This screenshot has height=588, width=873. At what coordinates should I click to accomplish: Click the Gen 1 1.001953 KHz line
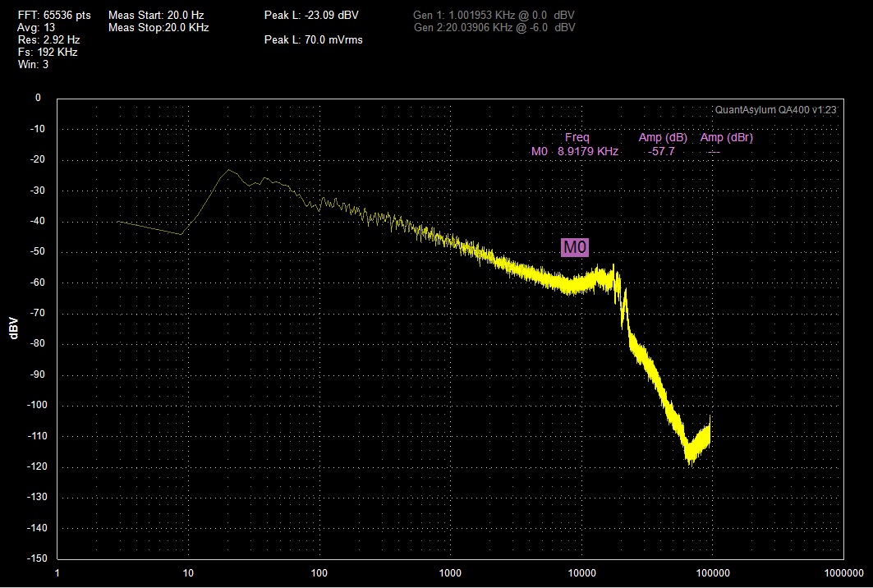point(494,16)
